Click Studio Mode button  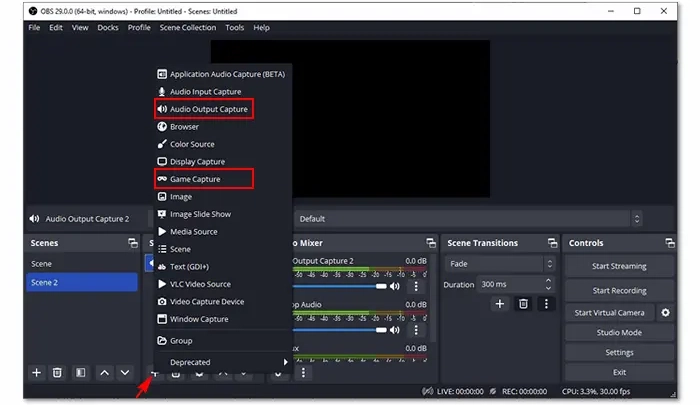pyautogui.click(x=619, y=333)
